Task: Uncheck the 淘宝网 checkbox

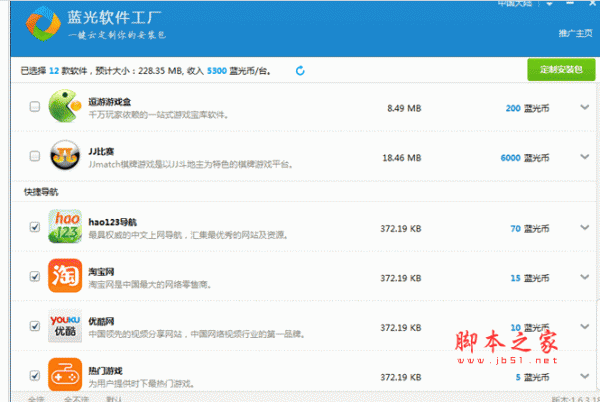Action: (x=35, y=276)
